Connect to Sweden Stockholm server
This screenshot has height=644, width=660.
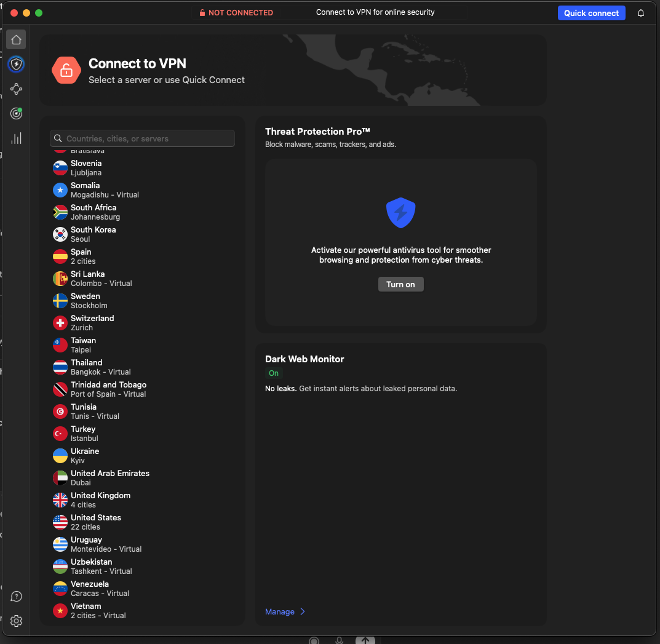tap(89, 301)
